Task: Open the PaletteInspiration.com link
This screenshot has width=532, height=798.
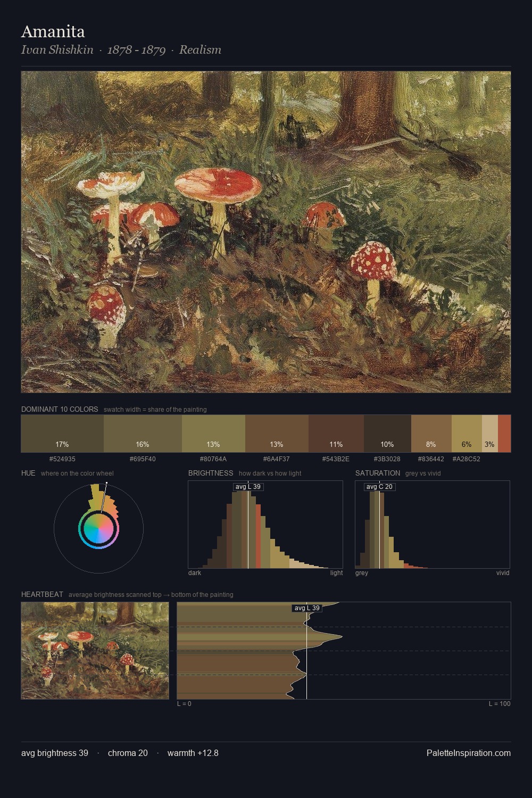Action: coord(469,753)
